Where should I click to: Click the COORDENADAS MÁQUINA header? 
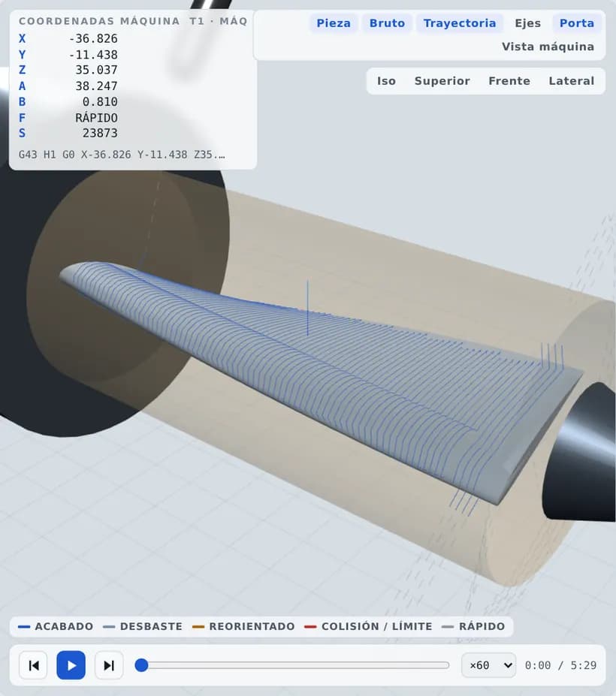point(99,21)
